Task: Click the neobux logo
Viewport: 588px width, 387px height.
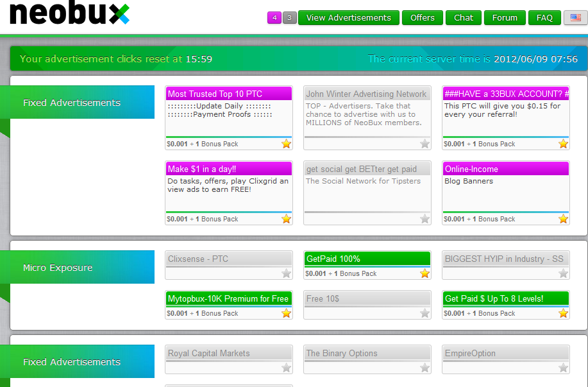Action: (x=69, y=13)
